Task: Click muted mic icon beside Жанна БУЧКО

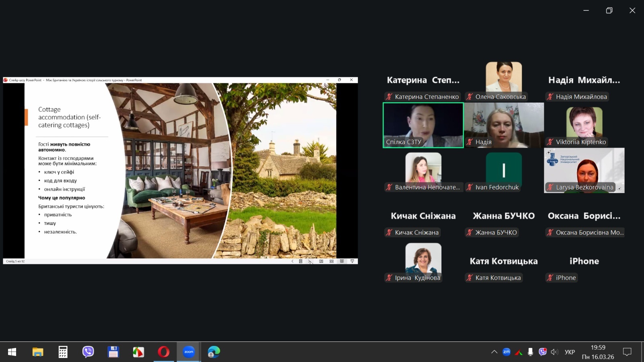Action: tap(469, 232)
